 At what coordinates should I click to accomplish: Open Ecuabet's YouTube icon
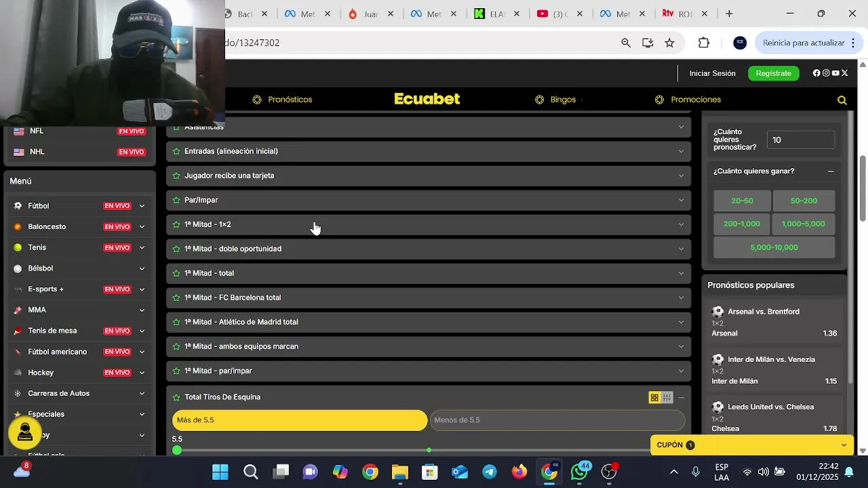tap(835, 73)
